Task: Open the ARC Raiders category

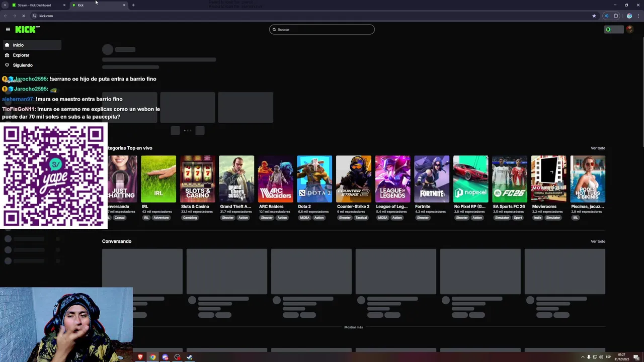Action: [276, 179]
